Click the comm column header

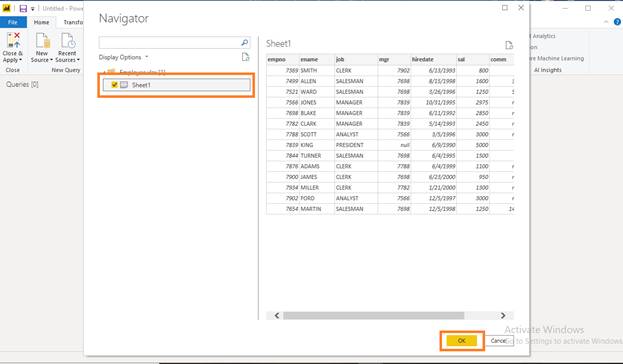[x=501, y=59]
